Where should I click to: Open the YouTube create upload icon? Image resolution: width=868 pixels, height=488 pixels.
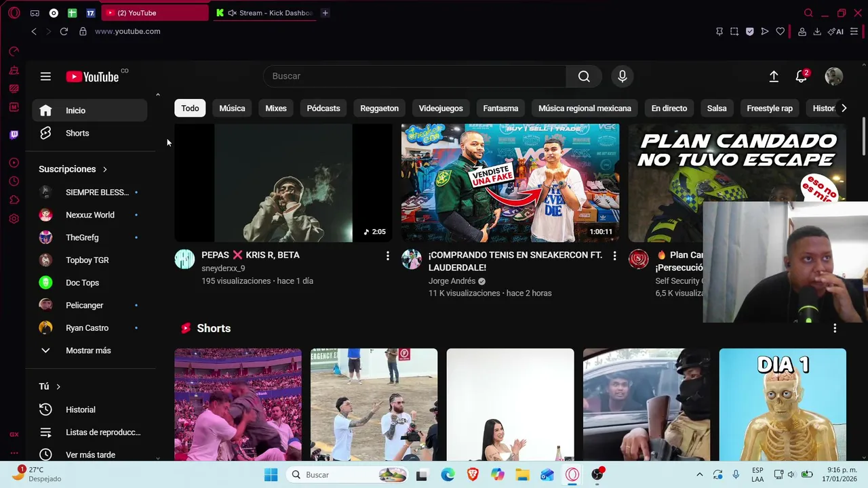pos(774,77)
